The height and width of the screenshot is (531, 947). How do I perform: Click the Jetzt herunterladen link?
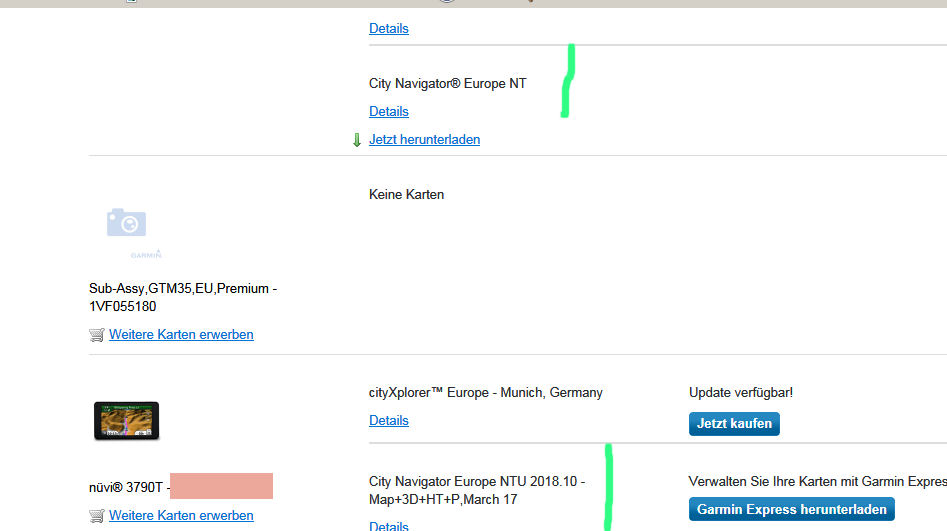click(x=425, y=140)
